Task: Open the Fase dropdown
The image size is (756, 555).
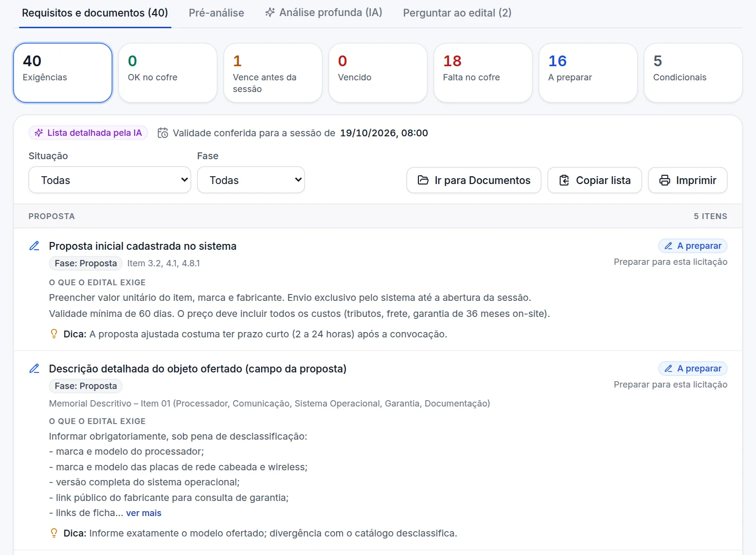Action: [251, 180]
